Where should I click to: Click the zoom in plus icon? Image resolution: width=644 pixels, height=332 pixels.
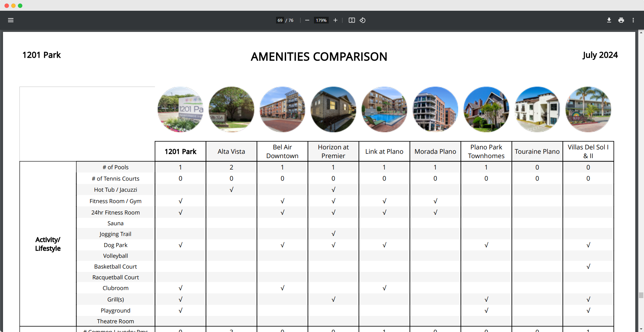(x=335, y=20)
